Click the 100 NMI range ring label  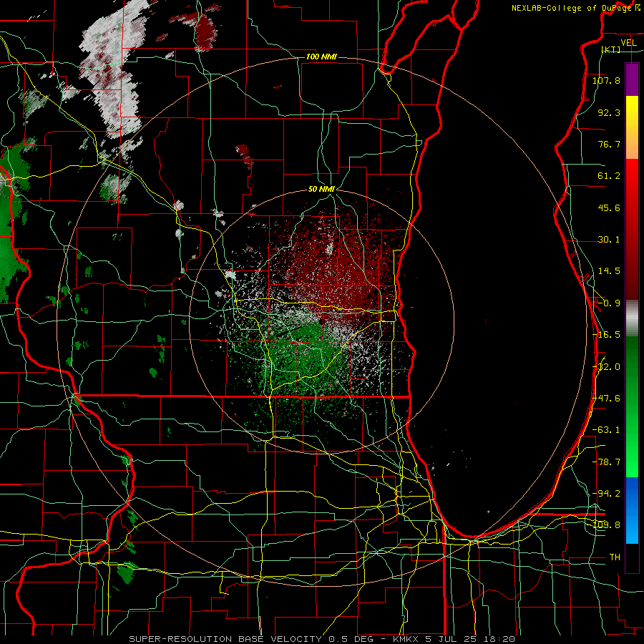click(321, 57)
